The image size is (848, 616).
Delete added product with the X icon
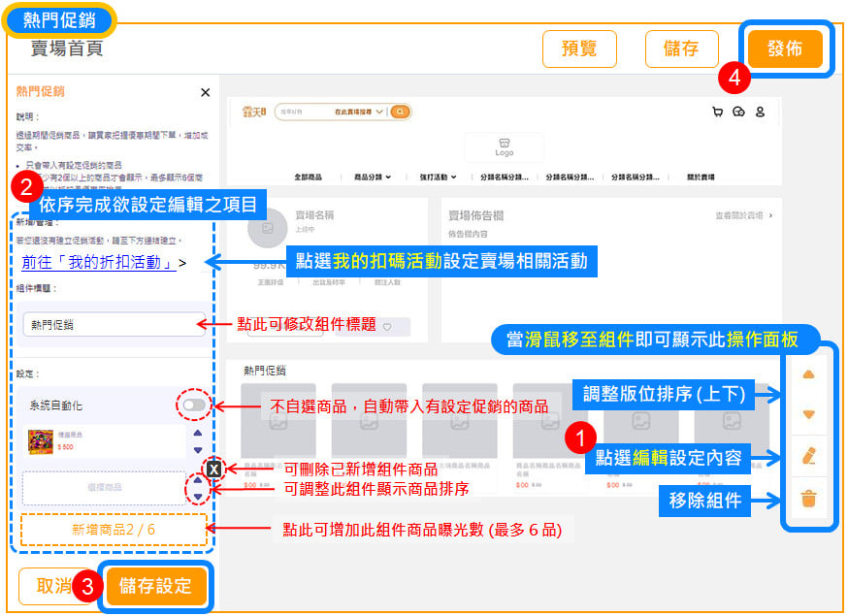[x=214, y=470]
